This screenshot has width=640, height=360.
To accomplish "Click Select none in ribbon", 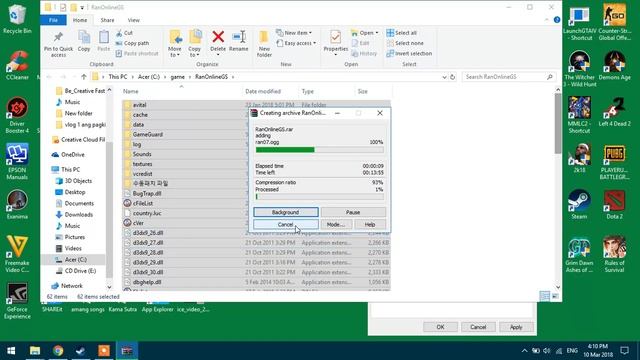I will [x=405, y=43].
